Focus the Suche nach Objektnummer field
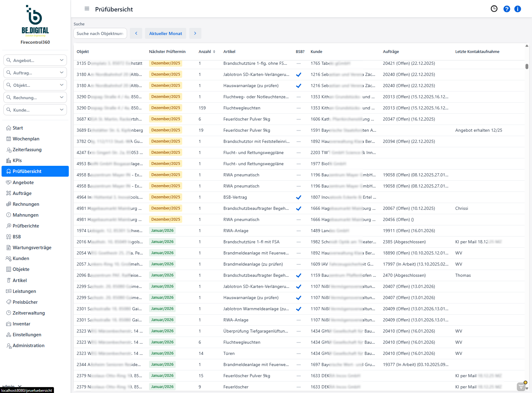 pos(100,33)
